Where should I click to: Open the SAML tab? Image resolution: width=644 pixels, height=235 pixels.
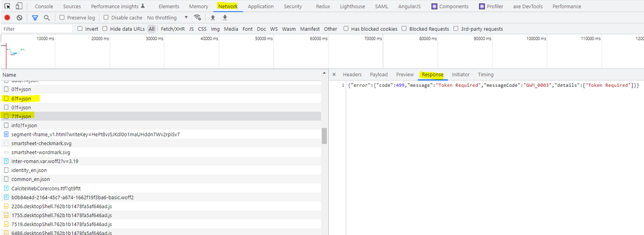click(382, 6)
